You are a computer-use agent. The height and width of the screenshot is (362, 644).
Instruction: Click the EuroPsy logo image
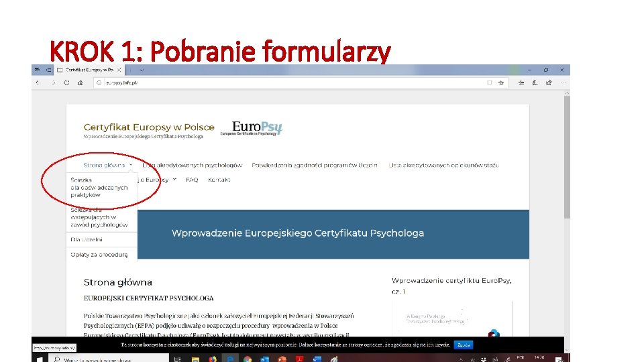coord(252,128)
